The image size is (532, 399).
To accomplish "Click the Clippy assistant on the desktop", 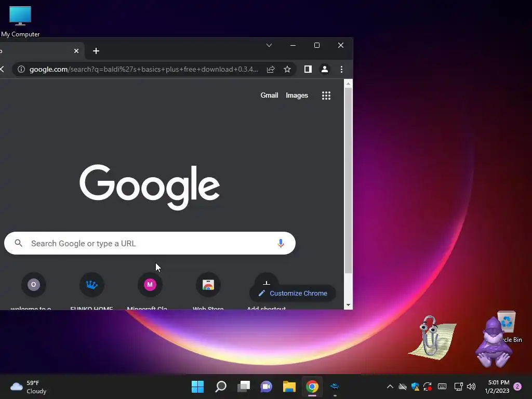I will tap(432, 337).
